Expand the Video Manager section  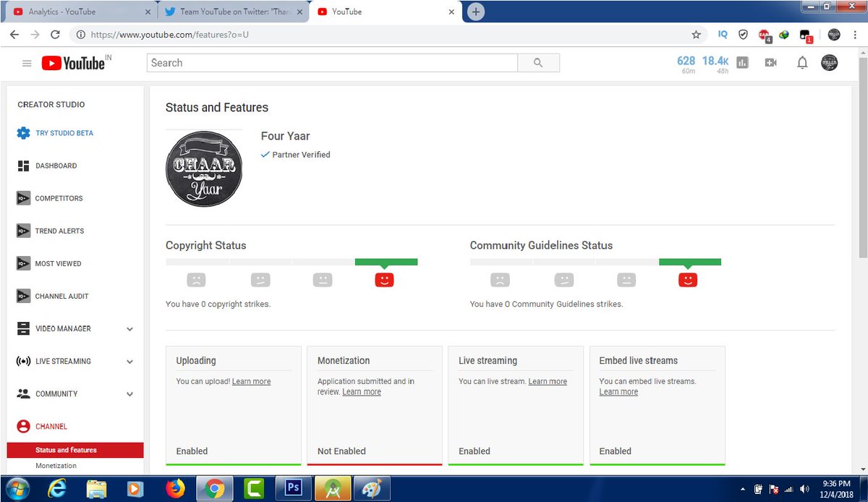129,329
